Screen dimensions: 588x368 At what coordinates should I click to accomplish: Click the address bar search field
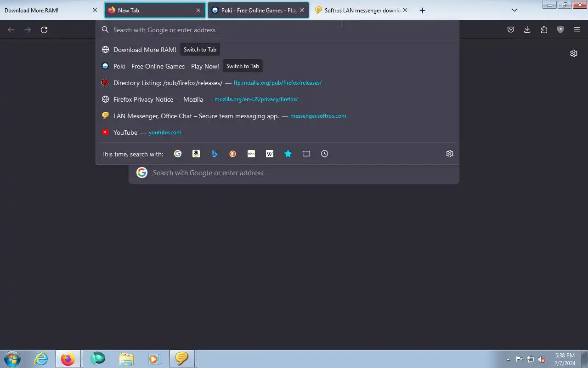point(277,30)
